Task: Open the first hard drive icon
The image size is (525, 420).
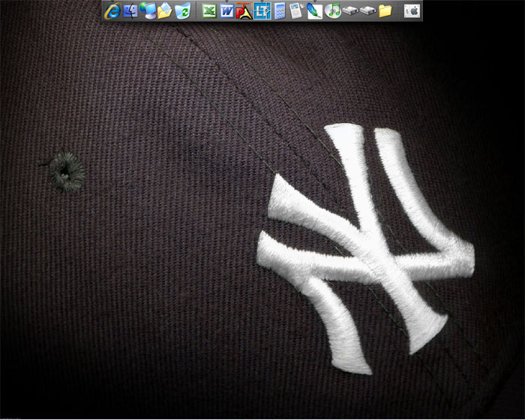Action: 350,10
